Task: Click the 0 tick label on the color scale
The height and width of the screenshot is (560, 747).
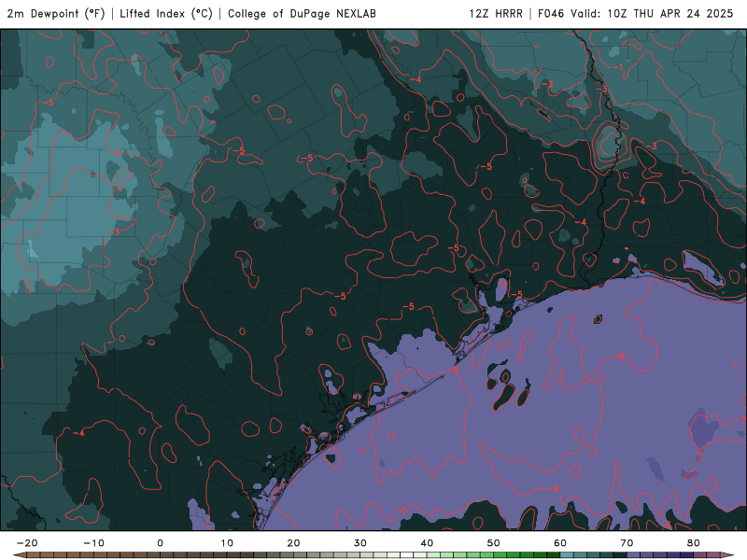Action: click(x=160, y=543)
